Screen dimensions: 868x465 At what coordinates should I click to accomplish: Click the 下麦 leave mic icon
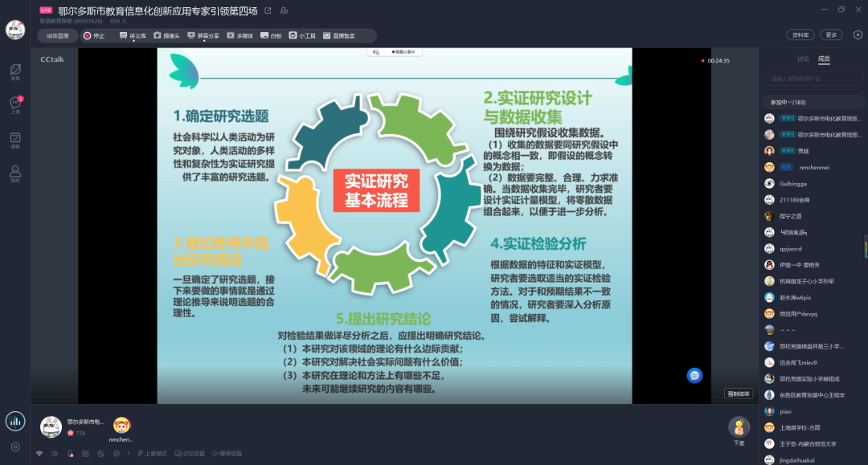(x=739, y=426)
